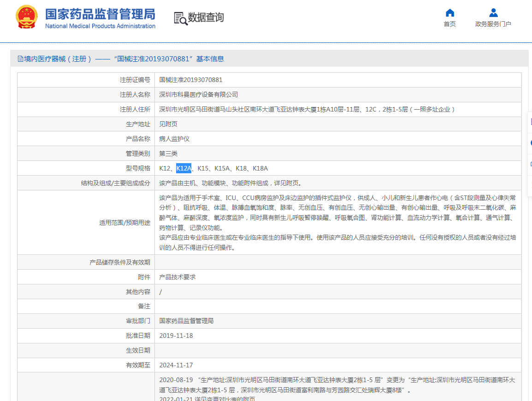532x401 pixels.
Task: Open the 政务服务门户 user icon
Action: point(493,13)
